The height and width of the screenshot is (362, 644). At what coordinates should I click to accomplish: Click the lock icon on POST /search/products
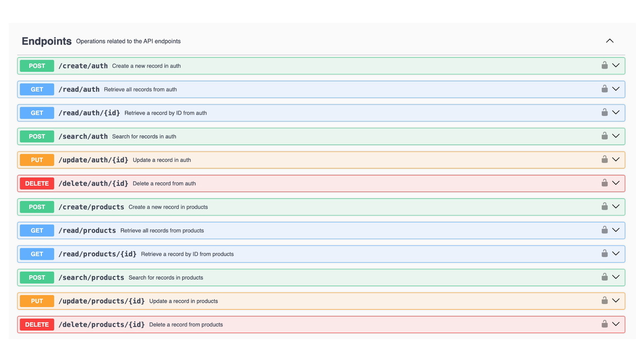[x=604, y=277]
